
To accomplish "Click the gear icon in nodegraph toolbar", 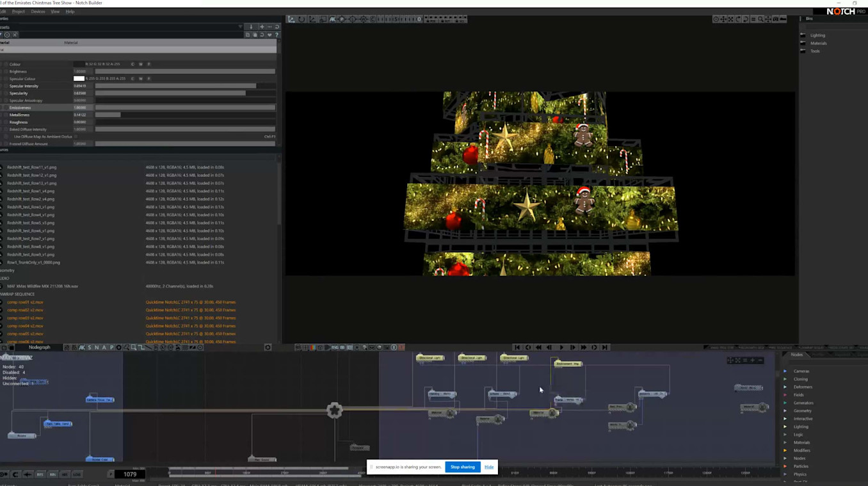I will 268,348.
